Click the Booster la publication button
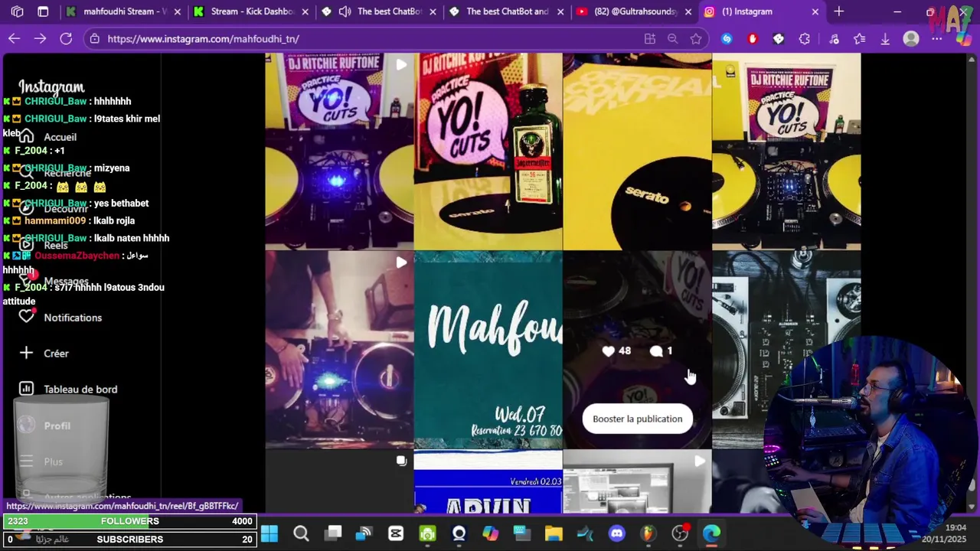This screenshot has height=551, width=980. (637, 419)
